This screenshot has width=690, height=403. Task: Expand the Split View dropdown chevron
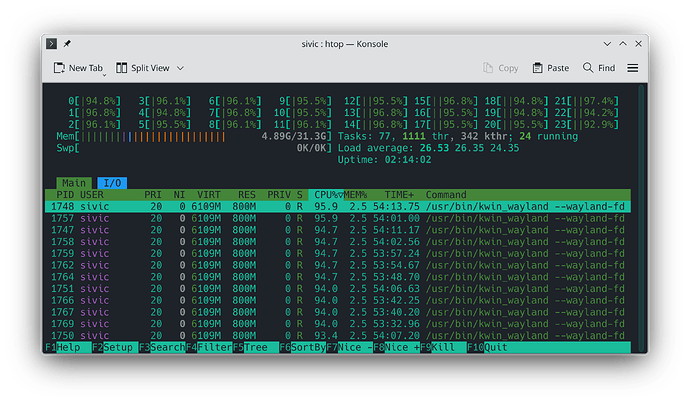point(180,68)
